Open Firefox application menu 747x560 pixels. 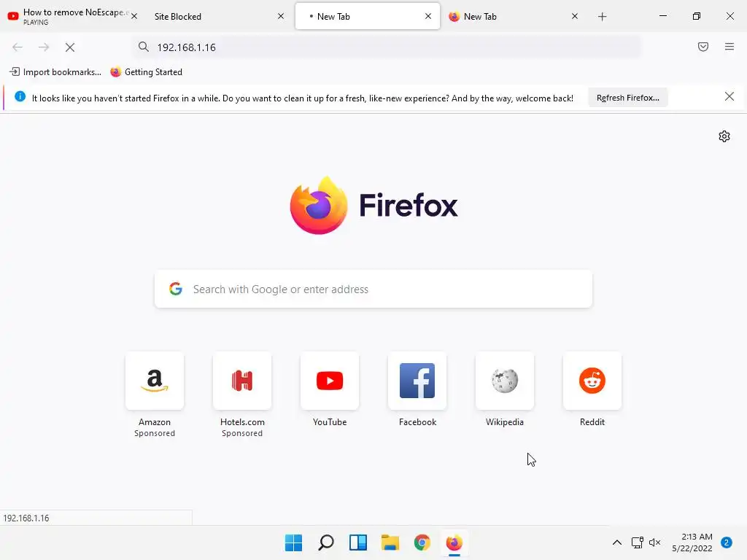[729, 47]
